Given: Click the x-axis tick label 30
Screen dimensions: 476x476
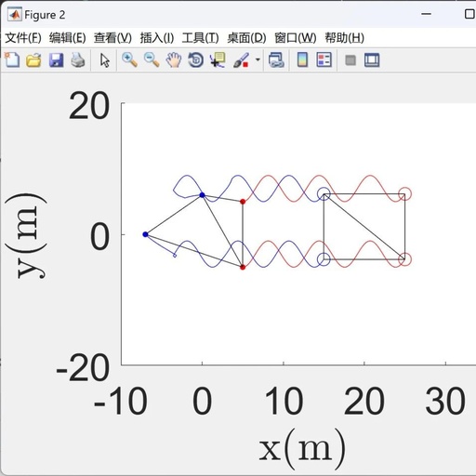Looking at the screenshot, I should [x=445, y=401].
